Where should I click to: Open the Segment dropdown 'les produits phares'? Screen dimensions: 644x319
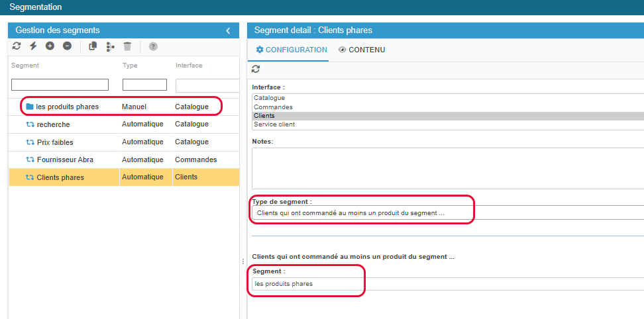(448, 284)
